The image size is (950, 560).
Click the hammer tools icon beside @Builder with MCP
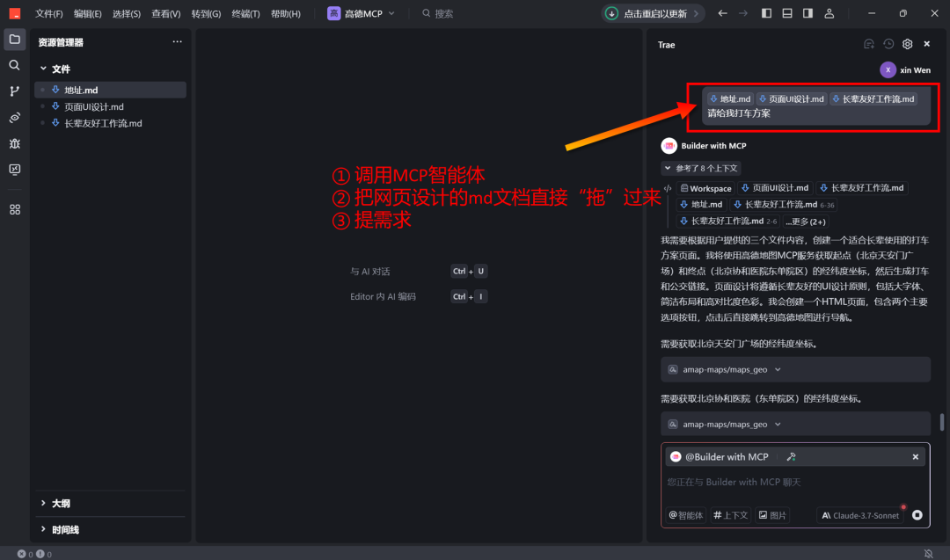pyautogui.click(x=792, y=457)
